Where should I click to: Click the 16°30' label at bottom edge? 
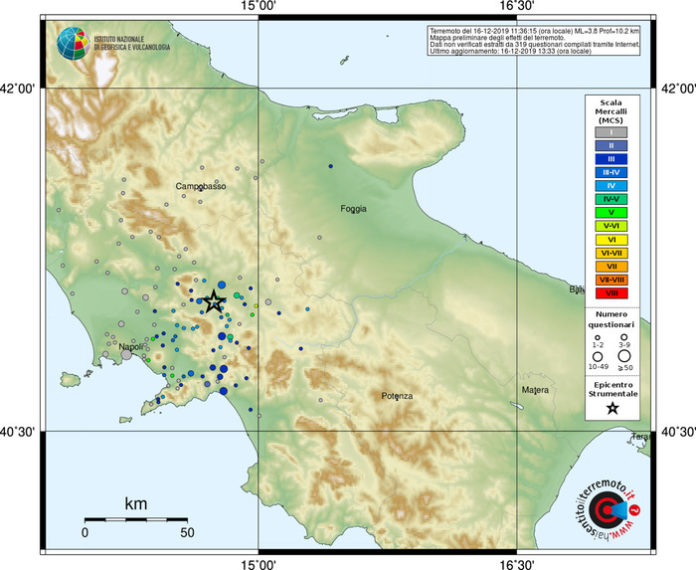coord(517,564)
